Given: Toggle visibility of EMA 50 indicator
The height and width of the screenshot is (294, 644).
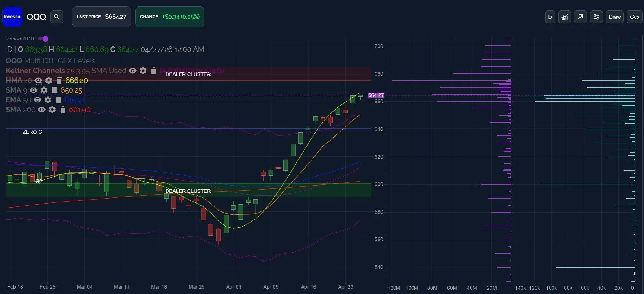Looking at the screenshot, I should tap(38, 100).
